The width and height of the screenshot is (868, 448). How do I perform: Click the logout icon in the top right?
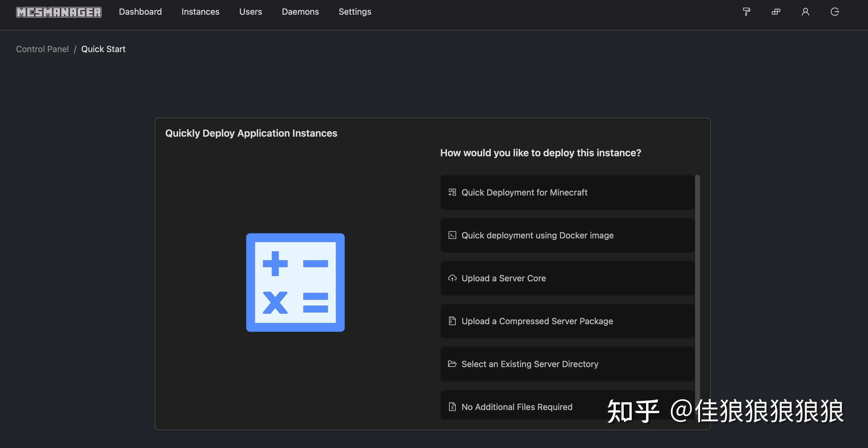835,12
